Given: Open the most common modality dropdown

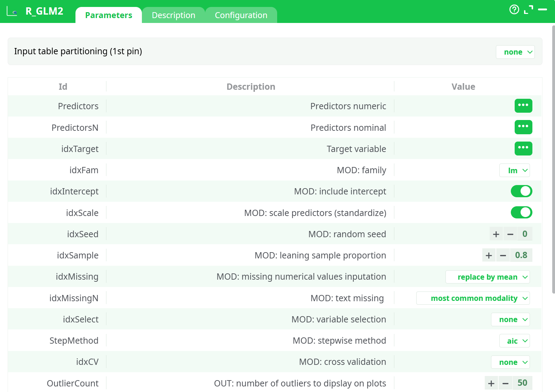Looking at the screenshot, I should coord(473,298).
